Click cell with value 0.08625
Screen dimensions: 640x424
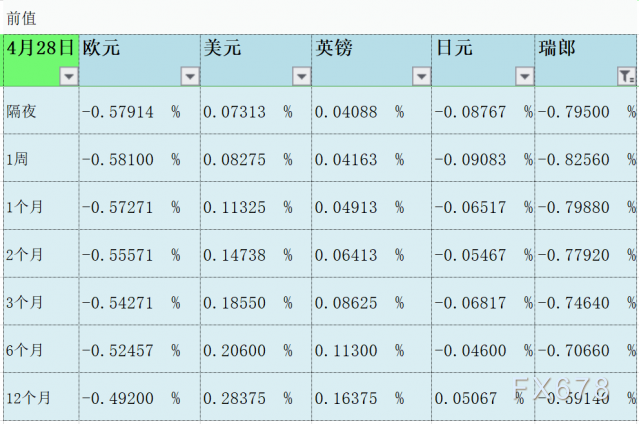371,301
